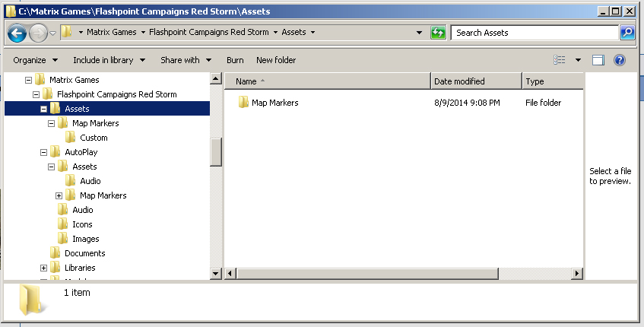Click tree pane scroll down arrow

[216, 273]
